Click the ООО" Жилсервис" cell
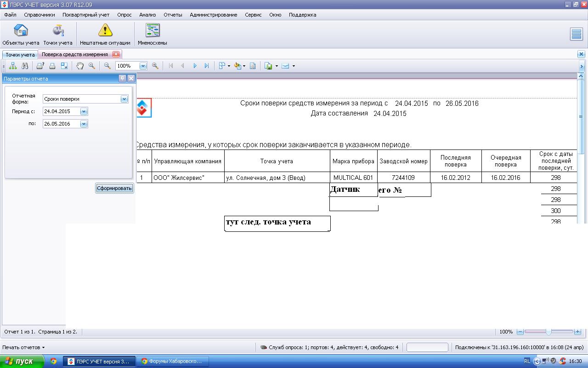The height and width of the screenshot is (368, 588). [188, 178]
